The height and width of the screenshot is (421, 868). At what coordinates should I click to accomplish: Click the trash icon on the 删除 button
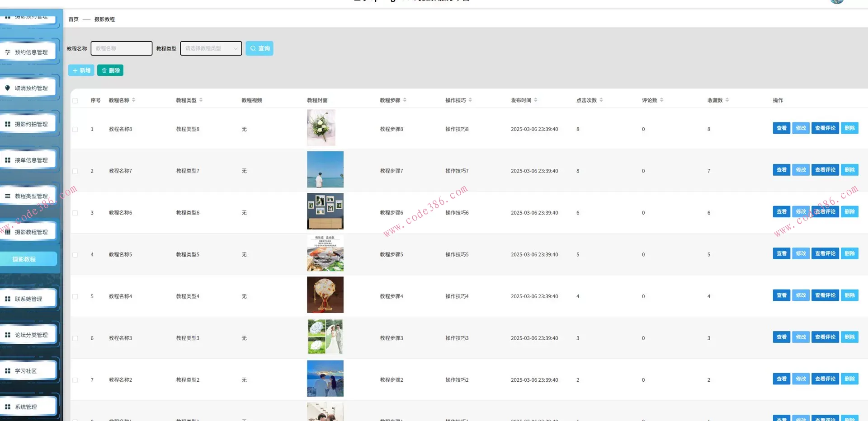coord(104,70)
